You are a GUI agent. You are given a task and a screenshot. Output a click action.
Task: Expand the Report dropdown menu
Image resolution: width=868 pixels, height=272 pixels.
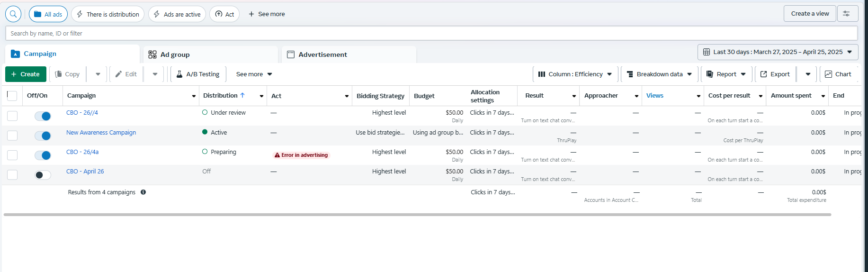(x=726, y=74)
